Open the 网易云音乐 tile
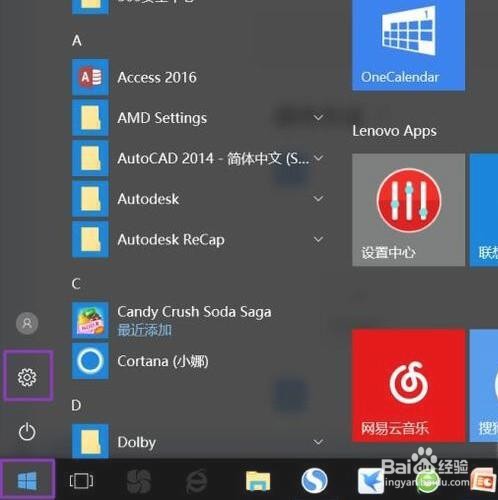This screenshot has height=500, width=498. 409,386
